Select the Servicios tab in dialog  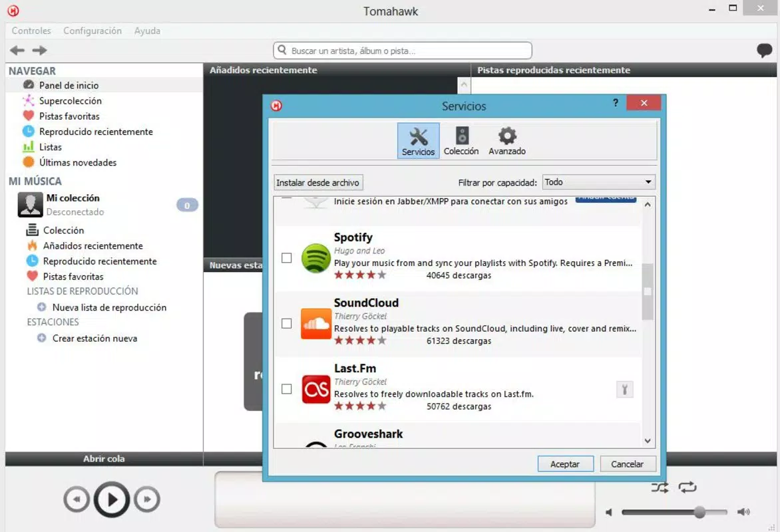[x=419, y=141]
